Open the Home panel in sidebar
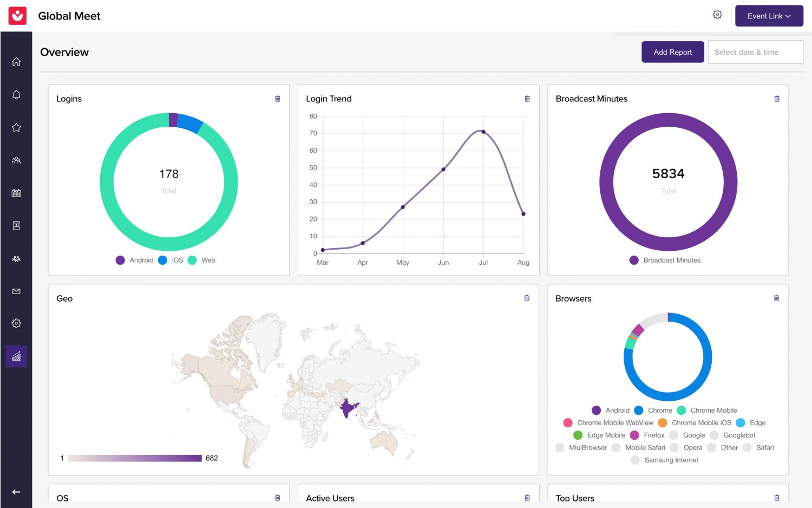812x508 pixels. pos(16,62)
